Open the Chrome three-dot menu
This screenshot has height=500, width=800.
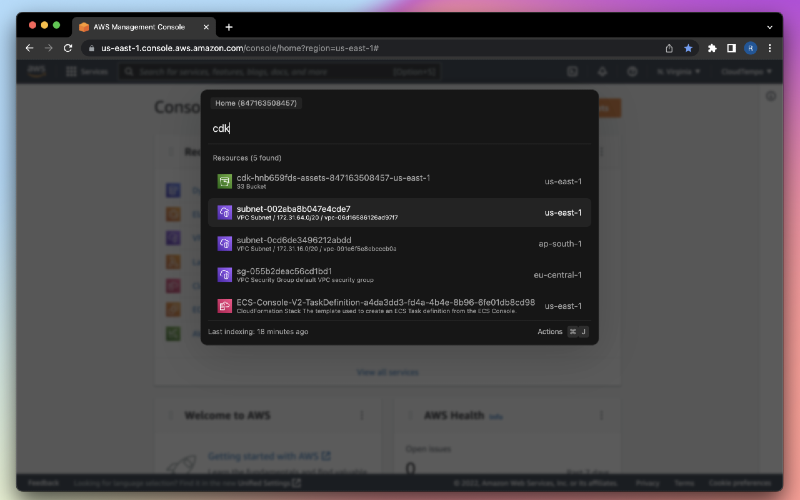click(x=769, y=48)
